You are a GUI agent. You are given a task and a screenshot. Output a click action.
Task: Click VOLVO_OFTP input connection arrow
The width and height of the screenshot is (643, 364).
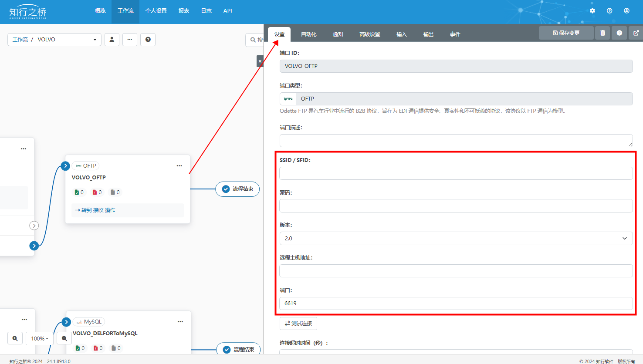pos(65,166)
